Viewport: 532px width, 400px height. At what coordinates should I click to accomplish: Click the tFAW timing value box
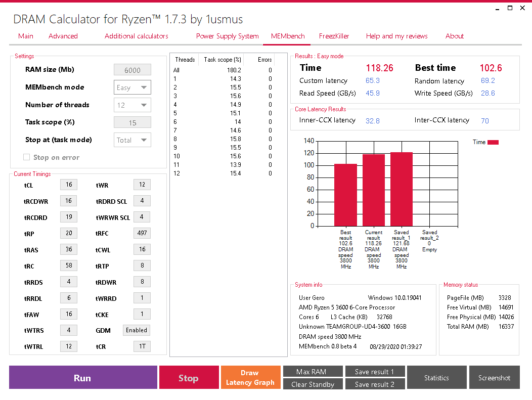point(69,314)
